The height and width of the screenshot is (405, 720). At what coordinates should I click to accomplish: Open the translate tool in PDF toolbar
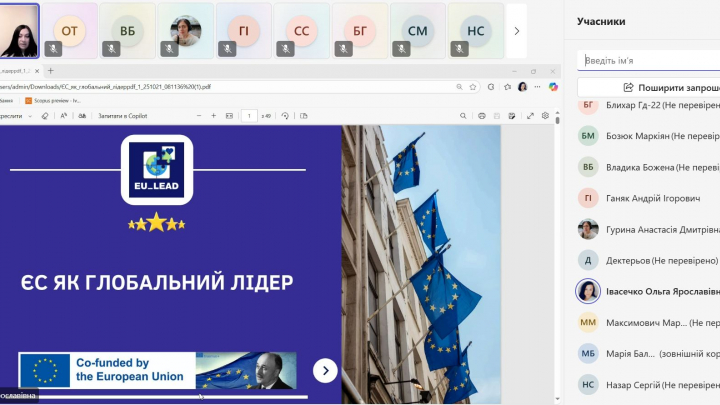click(82, 116)
